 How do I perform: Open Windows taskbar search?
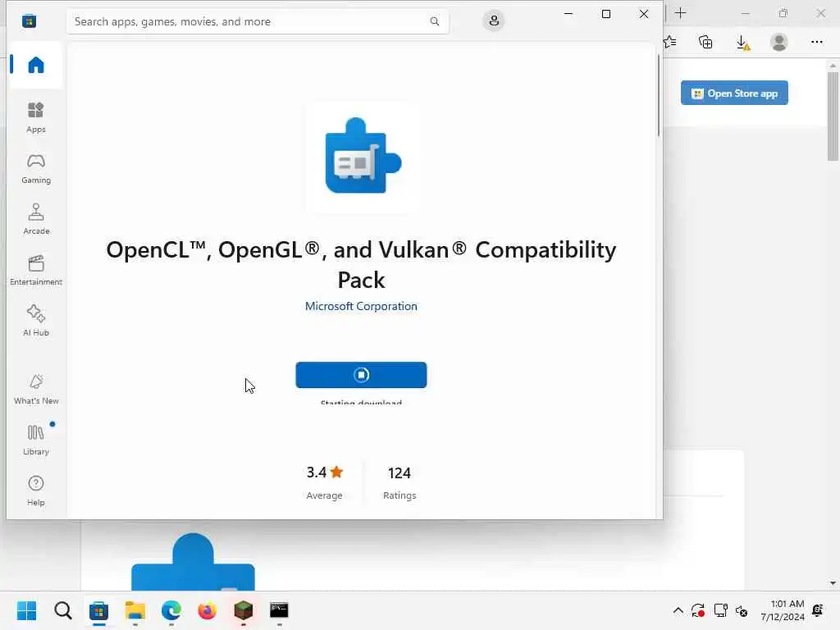pyautogui.click(x=62, y=610)
